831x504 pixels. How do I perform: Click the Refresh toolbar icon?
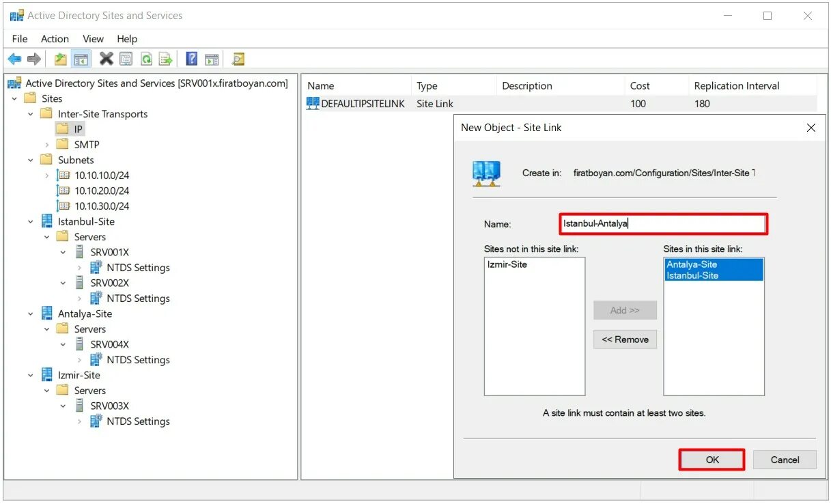(x=146, y=59)
